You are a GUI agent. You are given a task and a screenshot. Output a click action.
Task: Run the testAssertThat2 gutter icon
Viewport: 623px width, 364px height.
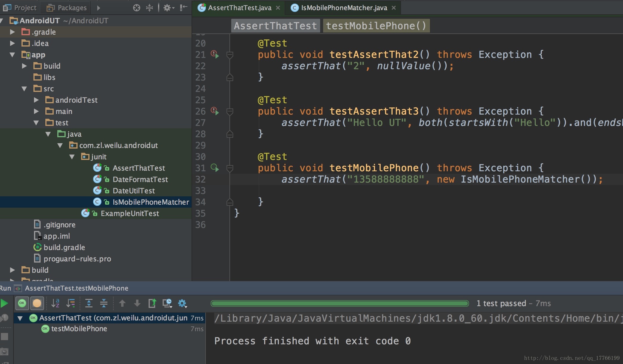pyautogui.click(x=215, y=54)
